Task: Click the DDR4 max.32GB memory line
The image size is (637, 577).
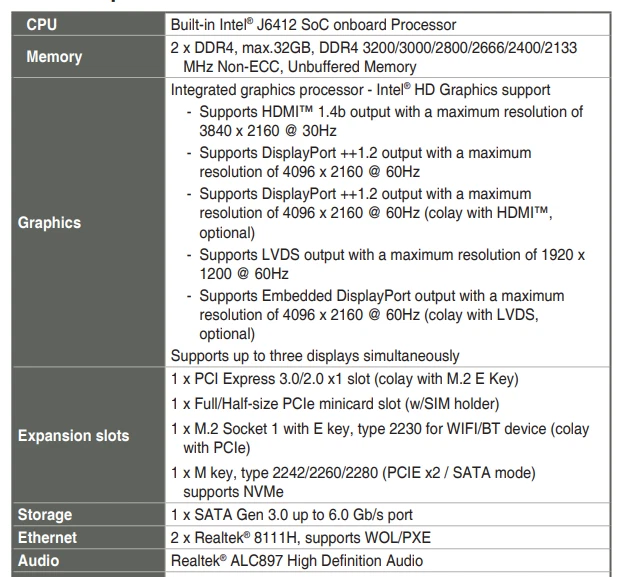Action: 373,47
